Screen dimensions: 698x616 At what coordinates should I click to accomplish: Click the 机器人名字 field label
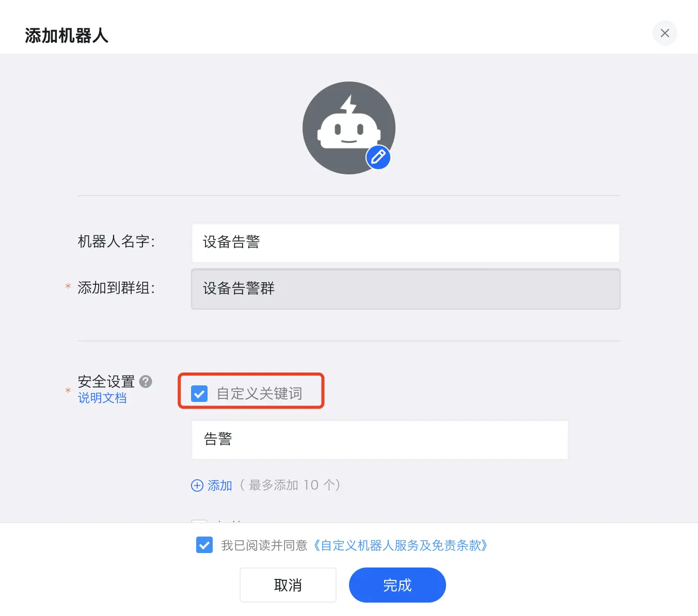(x=116, y=241)
